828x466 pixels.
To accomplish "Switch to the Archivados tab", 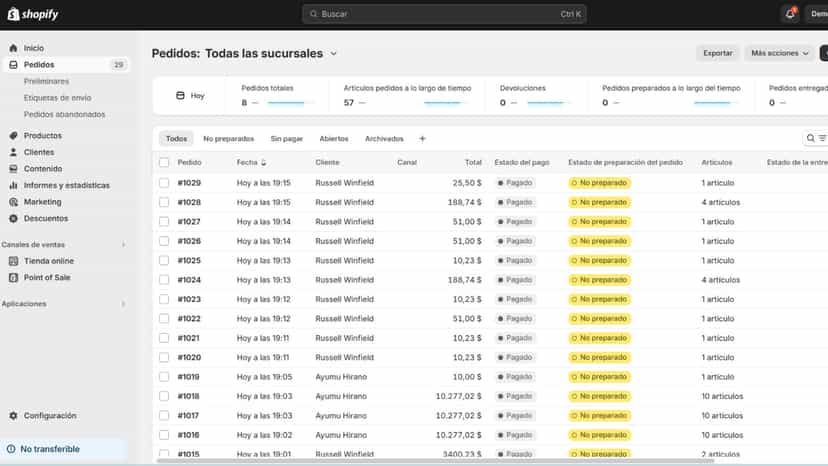I will point(384,138).
